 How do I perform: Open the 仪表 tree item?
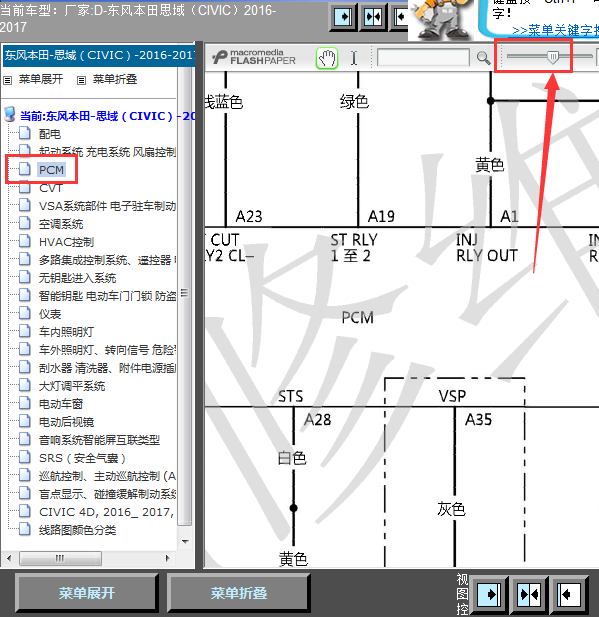tap(50, 314)
